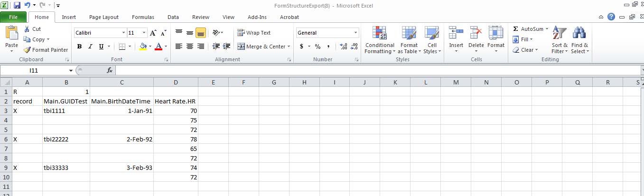Image resolution: width=644 pixels, height=196 pixels.
Task: Click the Cut scissors icon
Action: [27, 29]
